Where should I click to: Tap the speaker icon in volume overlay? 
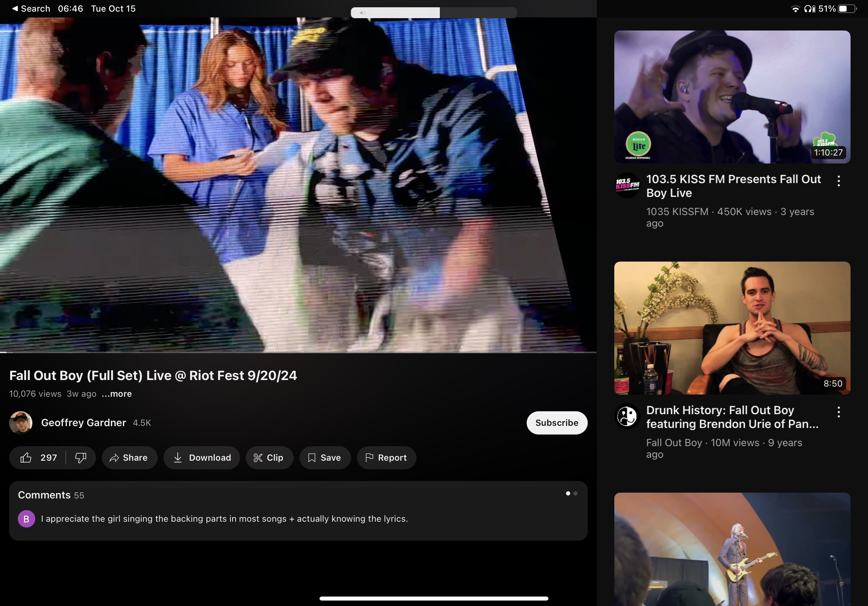362,13
